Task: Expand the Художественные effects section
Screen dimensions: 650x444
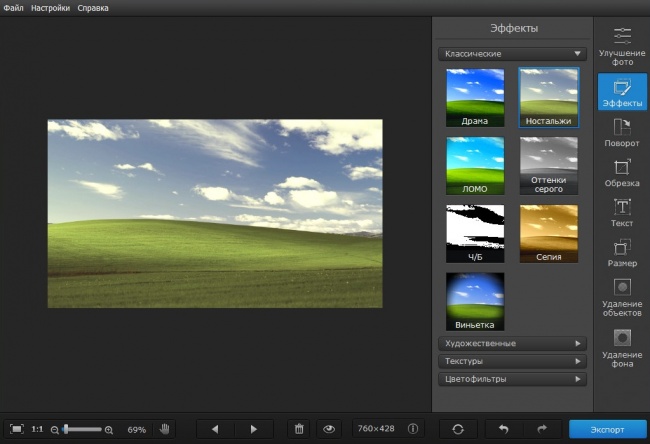Action: coord(512,343)
